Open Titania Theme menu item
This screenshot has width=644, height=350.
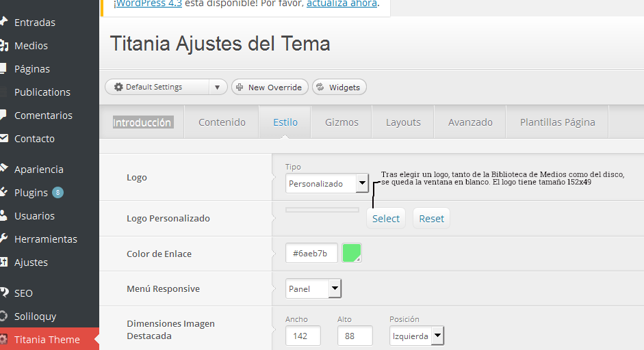[x=47, y=339]
